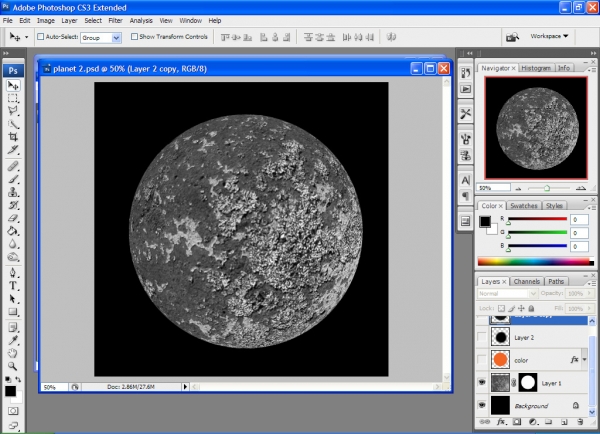Open the Auto-Select Group dropdown
Viewport: 600px width, 434px height.
coord(116,38)
